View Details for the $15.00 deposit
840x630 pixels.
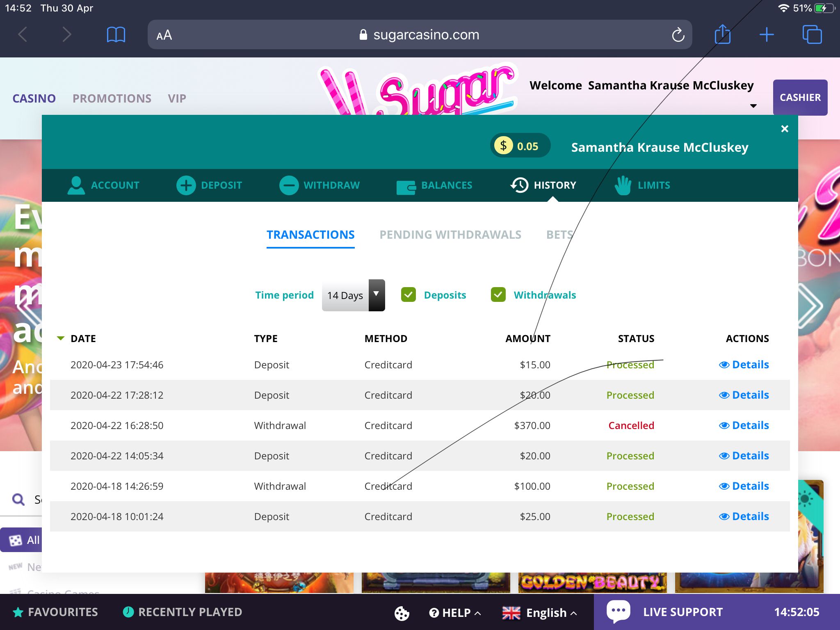[744, 365]
